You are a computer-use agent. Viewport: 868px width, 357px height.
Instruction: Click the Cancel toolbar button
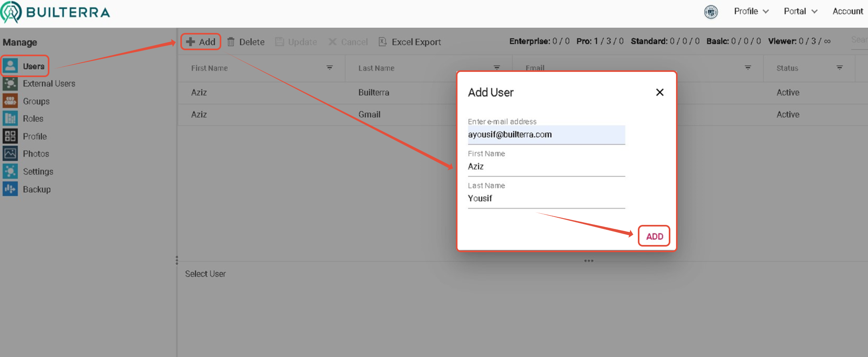(348, 42)
